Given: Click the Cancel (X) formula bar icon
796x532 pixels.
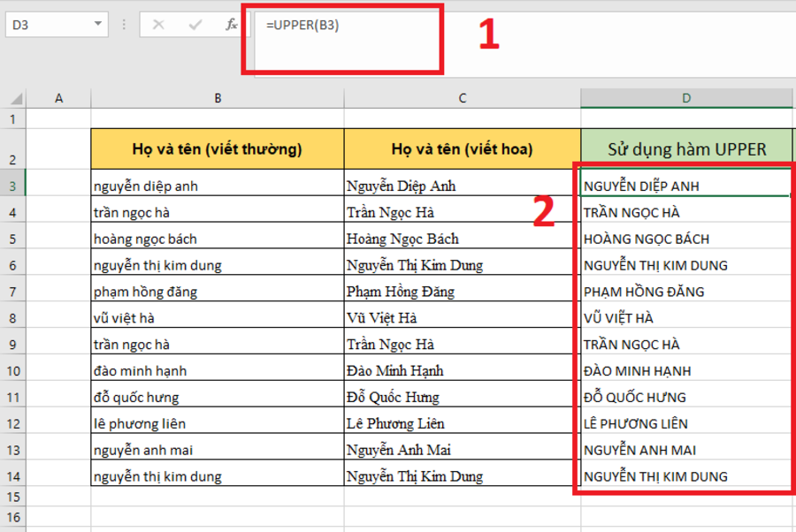Looking at the screenshot, I should point(158,25).
